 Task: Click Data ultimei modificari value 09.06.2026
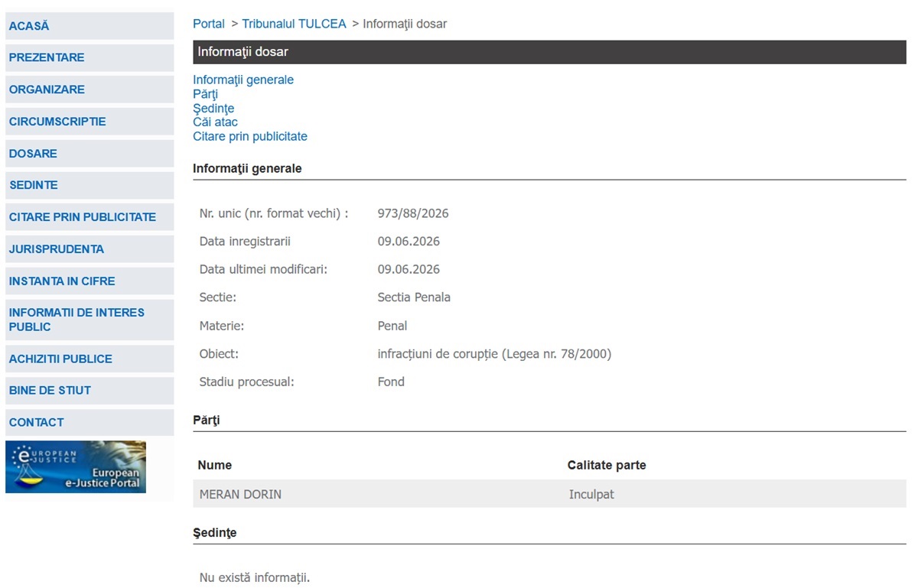click(x=409, y=269)
